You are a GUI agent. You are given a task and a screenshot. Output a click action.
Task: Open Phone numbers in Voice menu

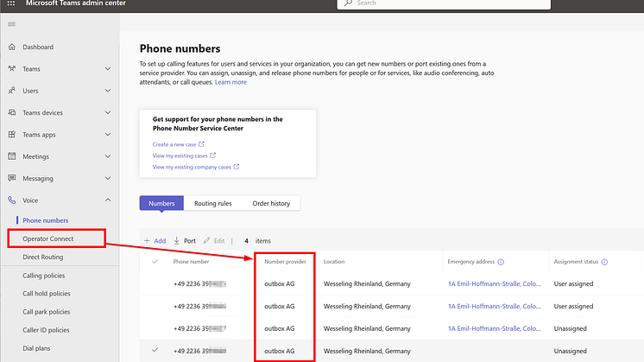pyautogui.click(x=46, y=220)
